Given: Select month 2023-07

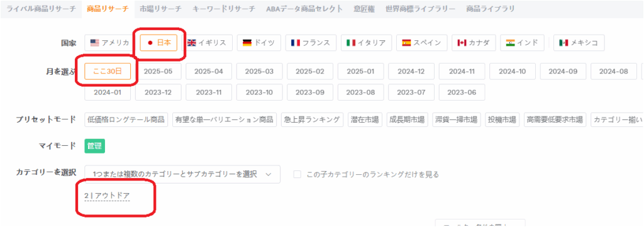Looking at the screenshot, I should [411, 92].
